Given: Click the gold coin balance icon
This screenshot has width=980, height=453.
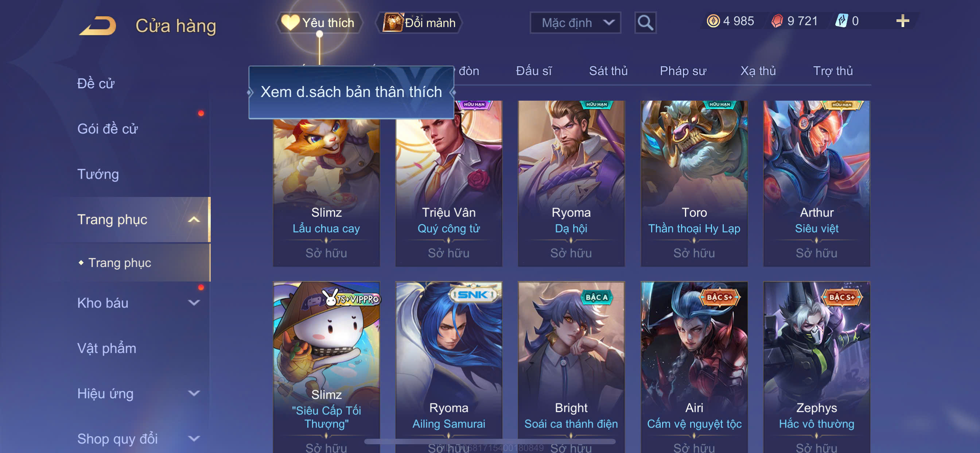Looking at the screenshot, I should (713, 21).
